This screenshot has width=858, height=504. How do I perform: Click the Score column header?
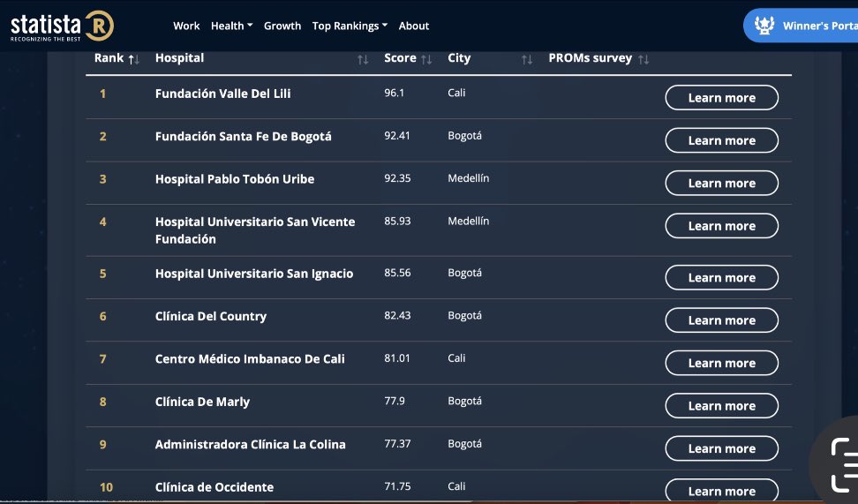point(400,58)
